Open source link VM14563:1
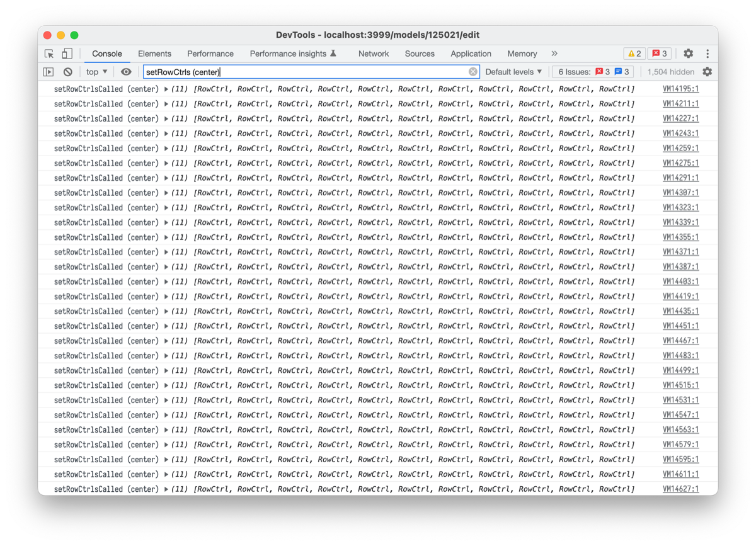The width and height of the screenshot is (756, 546). [680, 429]
